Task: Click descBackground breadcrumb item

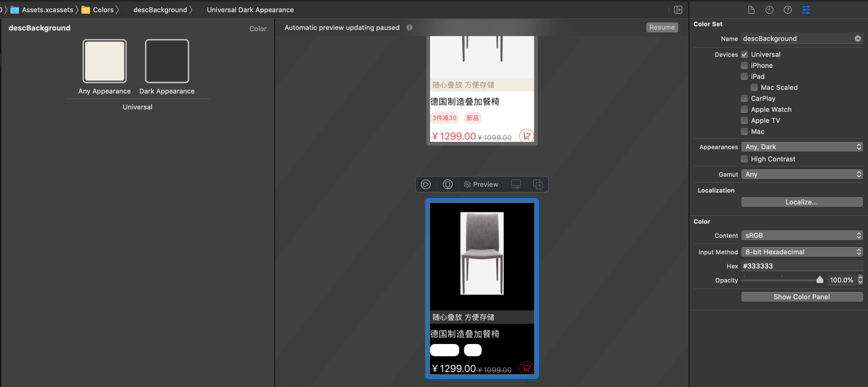Action: (x=160, y=10)
